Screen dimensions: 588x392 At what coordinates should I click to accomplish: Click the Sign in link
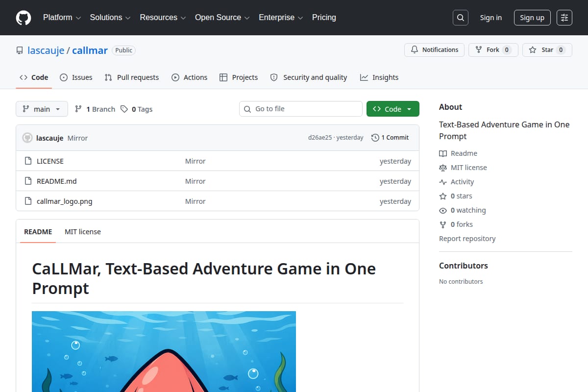tap(491, 18)
